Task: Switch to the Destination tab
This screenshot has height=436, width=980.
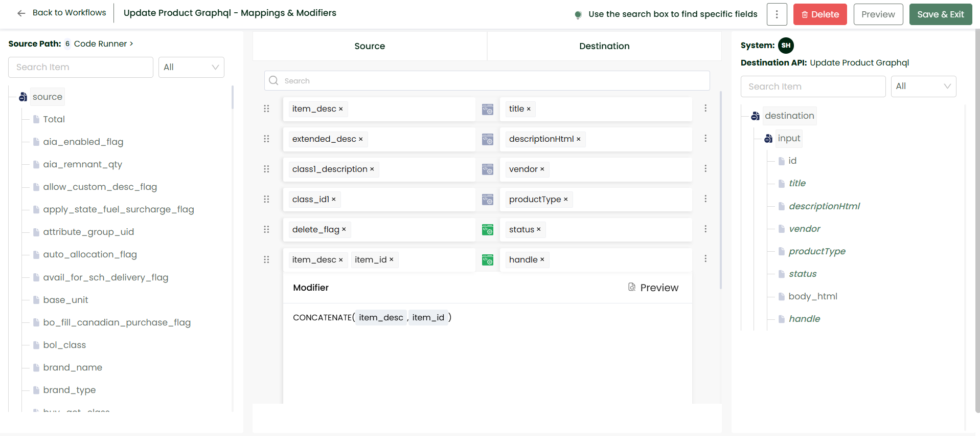Action: click(x=604, y=46)
